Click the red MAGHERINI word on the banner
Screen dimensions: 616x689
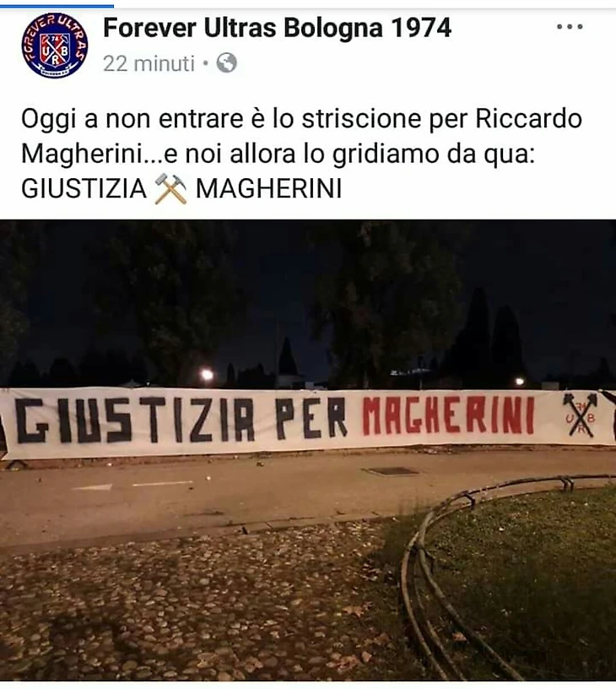[448, 415]
